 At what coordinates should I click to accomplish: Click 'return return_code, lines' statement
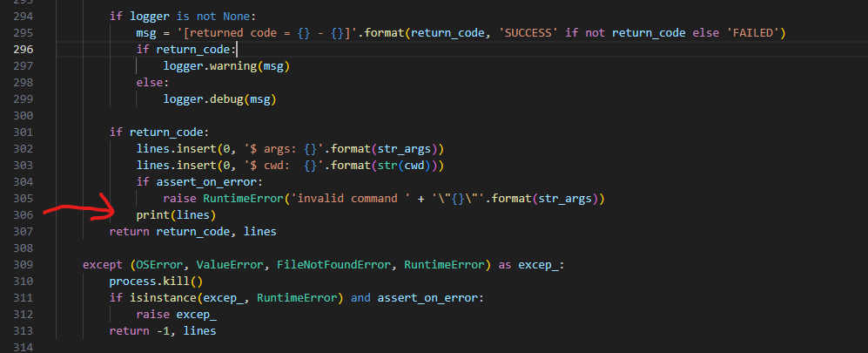[192, 232]
